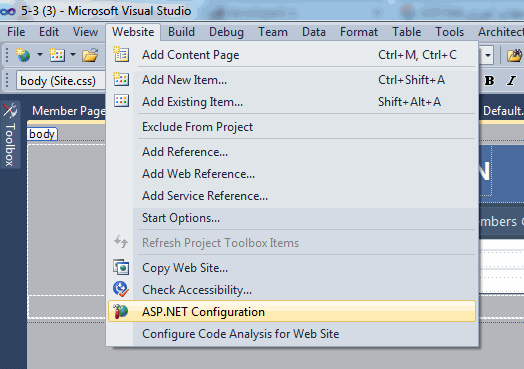Open the Architecture menu

501,32
